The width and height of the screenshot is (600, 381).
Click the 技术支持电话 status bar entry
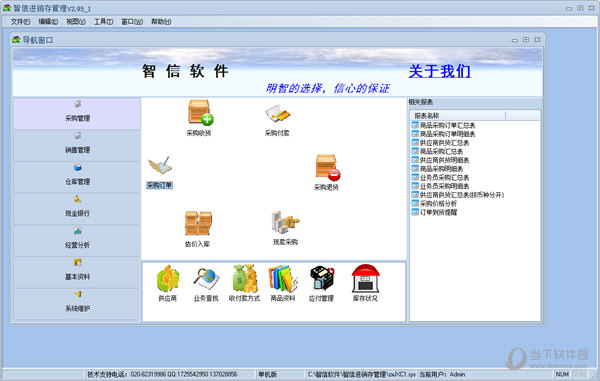(163, 374)
